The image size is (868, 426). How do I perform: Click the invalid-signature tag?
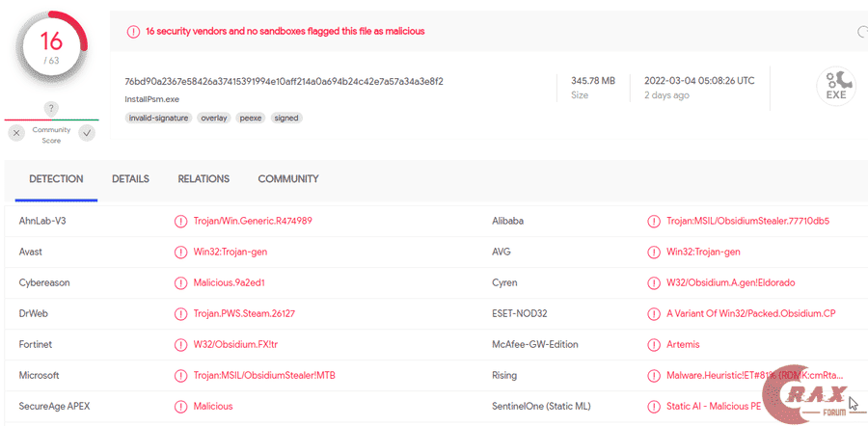coord(158,118)
